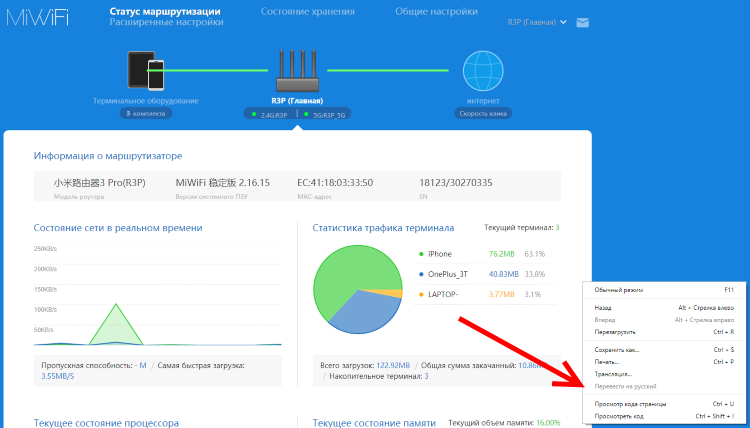This screenshot has width=750, height=428.
Task: Choose Перевести на русский in the context menu
Action: [664, 386]
